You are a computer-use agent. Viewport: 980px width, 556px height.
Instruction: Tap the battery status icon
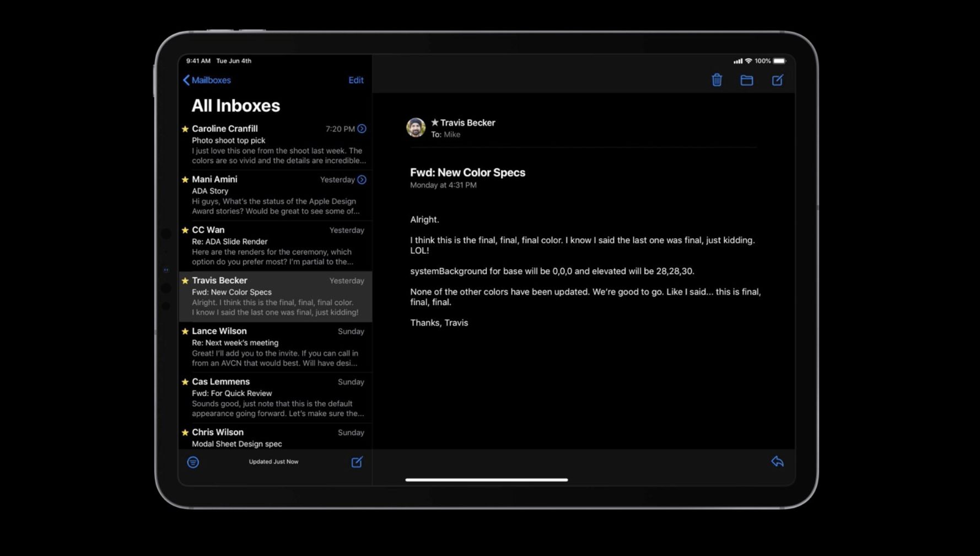pos(779,61)
